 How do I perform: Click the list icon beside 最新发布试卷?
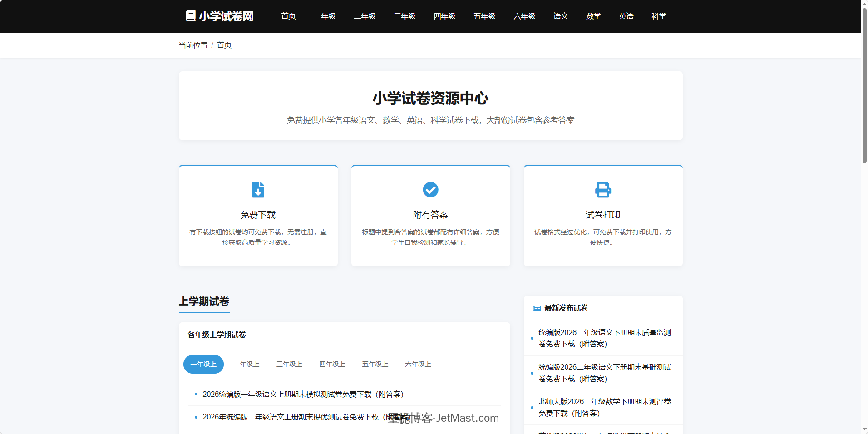point(537,308)
